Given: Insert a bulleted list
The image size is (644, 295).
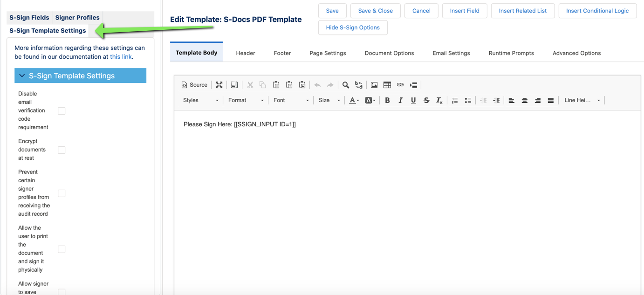Looking at the screenshot, I should coord(468,100).
